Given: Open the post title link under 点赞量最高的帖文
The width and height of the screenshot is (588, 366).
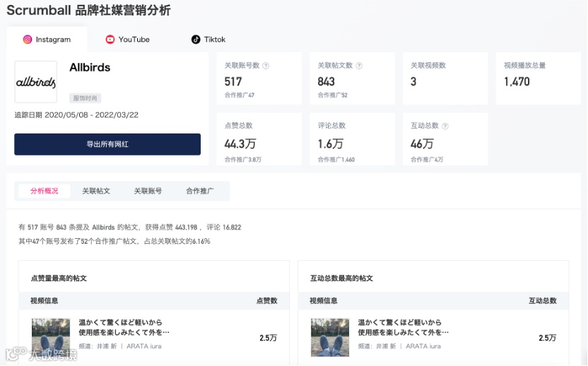Looking at the screenshot, I should coord(124,327).
